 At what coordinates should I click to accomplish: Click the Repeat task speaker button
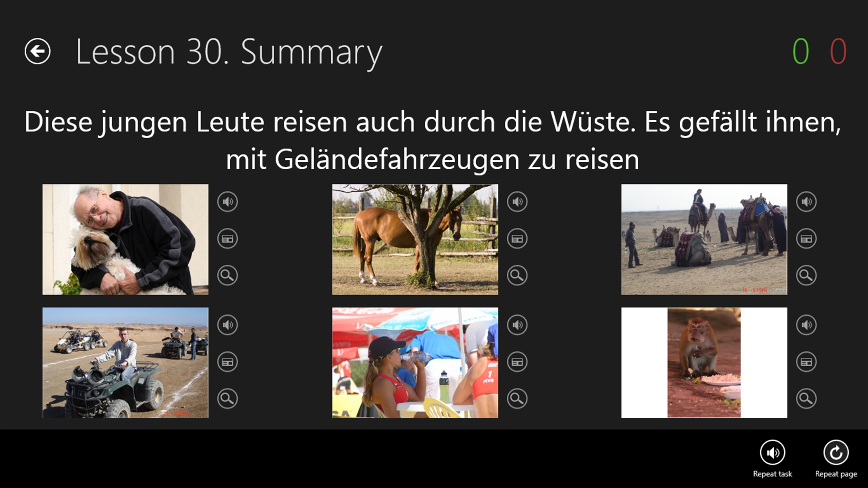click(773, 453)
